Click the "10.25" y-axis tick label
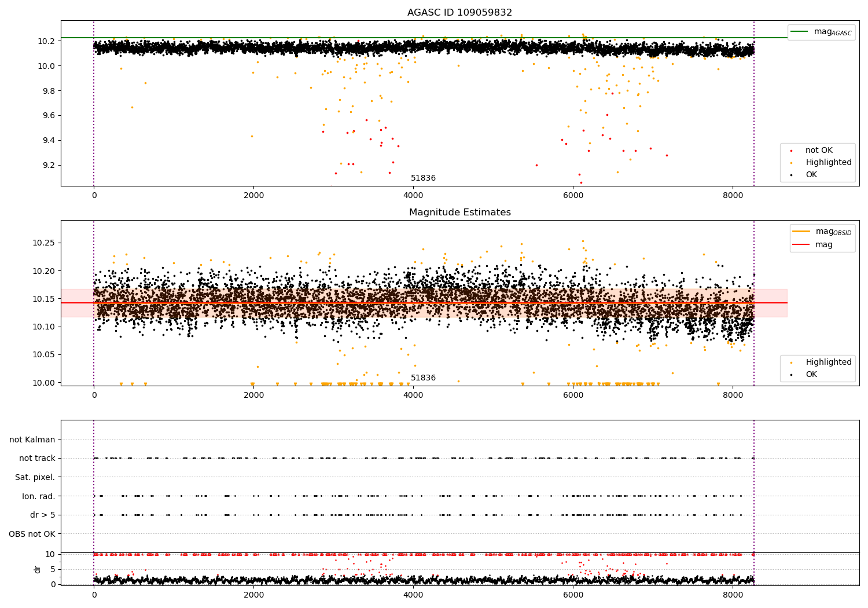Viewport: 868px width, 608px height. click(x=44, y=243)
